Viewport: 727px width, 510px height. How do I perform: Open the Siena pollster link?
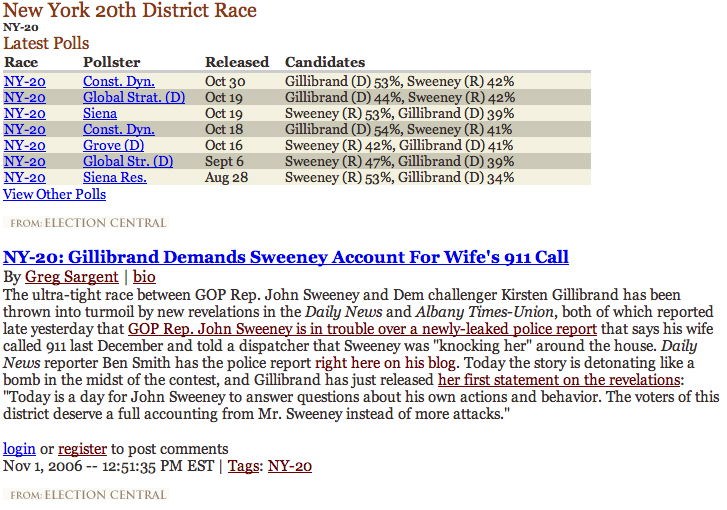(100, 114)
